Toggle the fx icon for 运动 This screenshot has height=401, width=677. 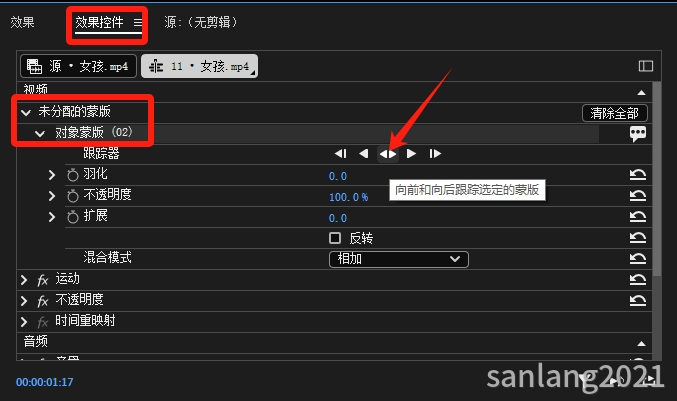click(x=42, y=281)
